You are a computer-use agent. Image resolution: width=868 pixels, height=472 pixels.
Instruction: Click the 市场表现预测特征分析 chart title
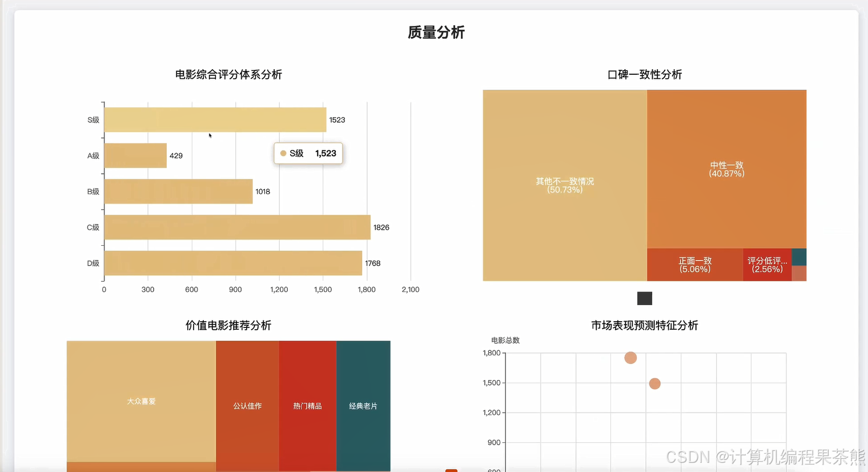pyautogui.click(x=645, y=325)
